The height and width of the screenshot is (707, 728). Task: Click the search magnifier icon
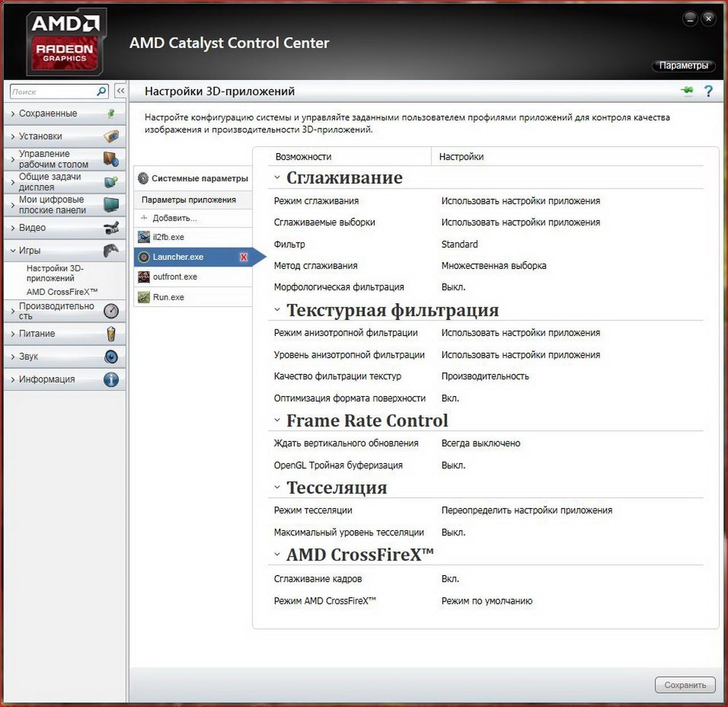(101, 91)
